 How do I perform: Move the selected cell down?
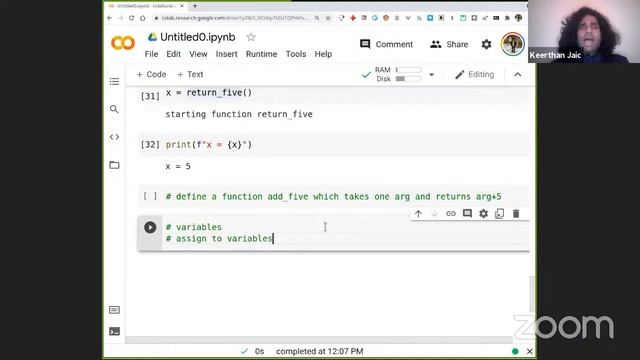tap(434, 213)
